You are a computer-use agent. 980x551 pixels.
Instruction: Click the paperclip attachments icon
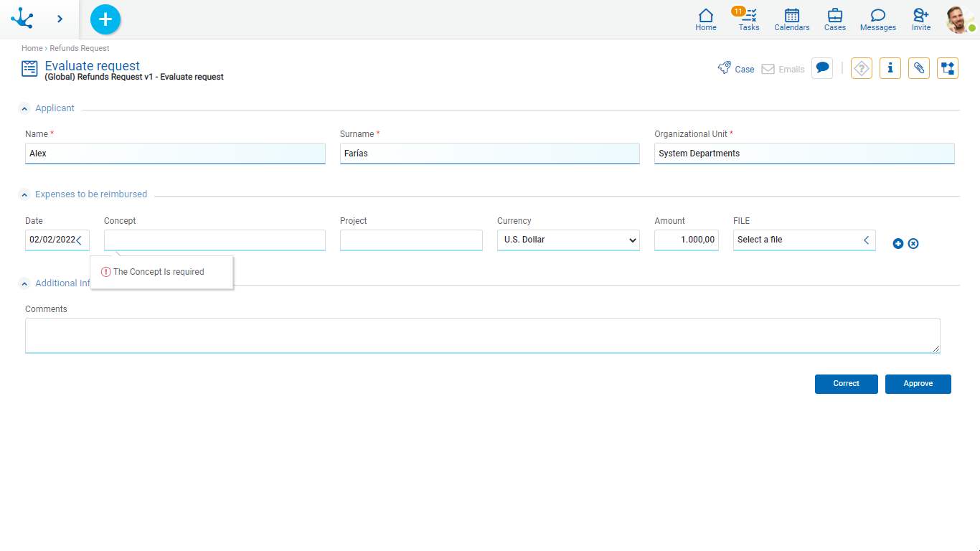919,68
